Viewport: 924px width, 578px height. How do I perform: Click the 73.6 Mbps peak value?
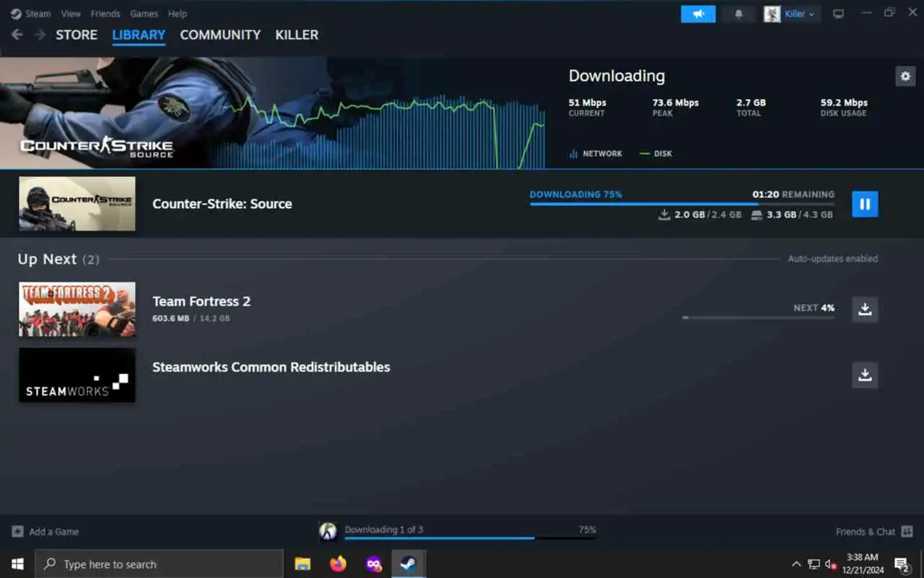(x=676, y=103)
